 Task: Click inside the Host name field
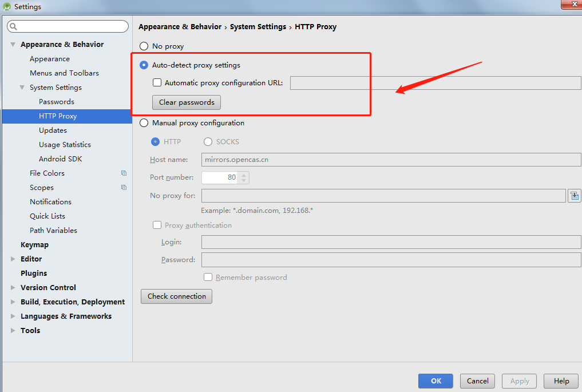(343, 159)
